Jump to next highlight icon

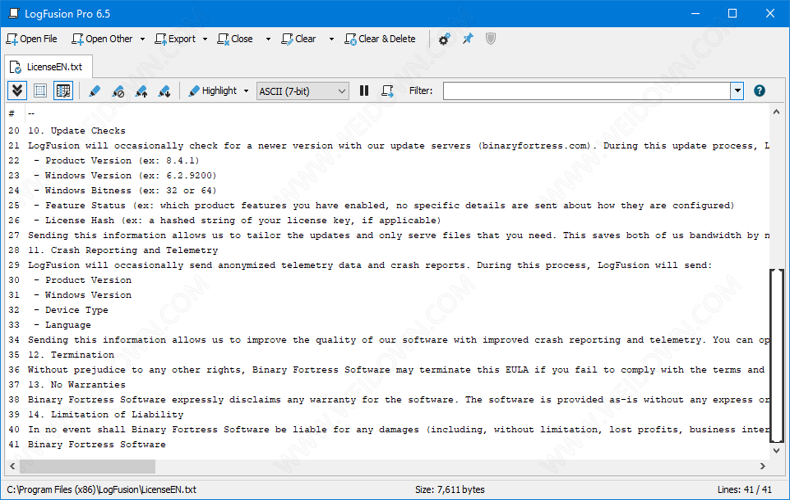point(164,91)
